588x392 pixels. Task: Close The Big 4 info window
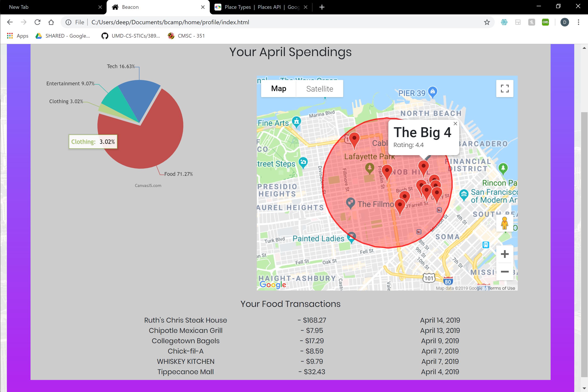[x=455, y=124]
